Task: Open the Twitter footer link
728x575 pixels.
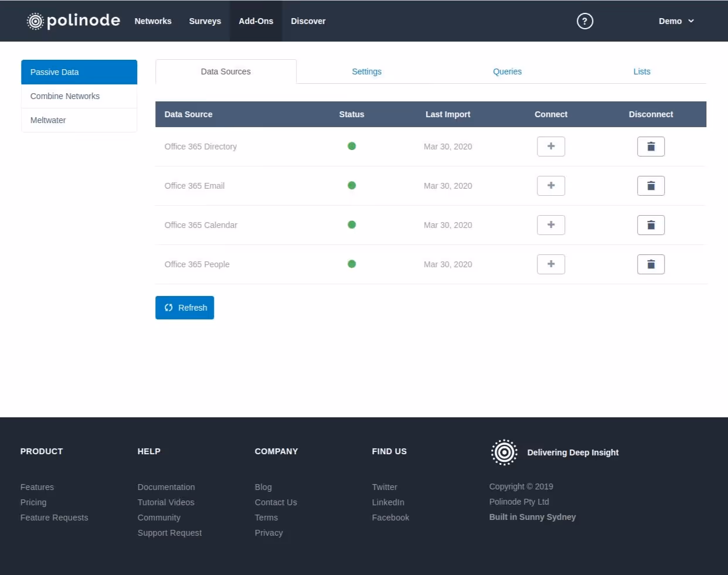Action: pos(385,487)
